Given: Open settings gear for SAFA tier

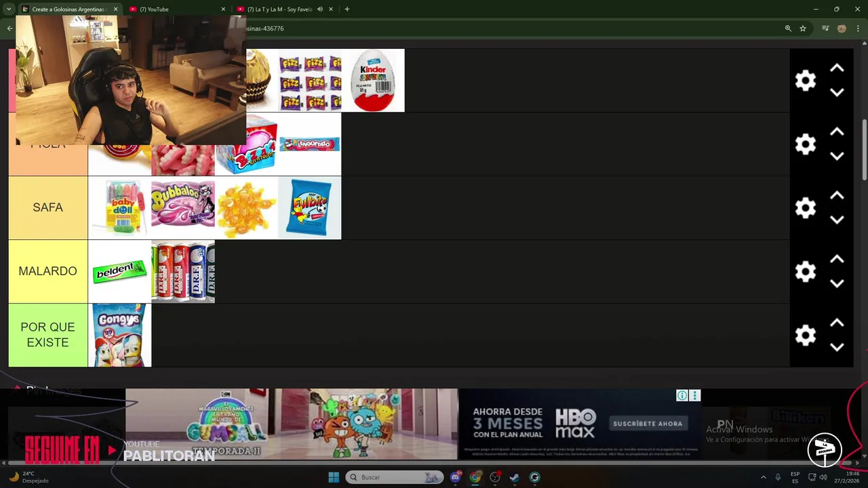Looking at the screenshot, I should (805, 208).
